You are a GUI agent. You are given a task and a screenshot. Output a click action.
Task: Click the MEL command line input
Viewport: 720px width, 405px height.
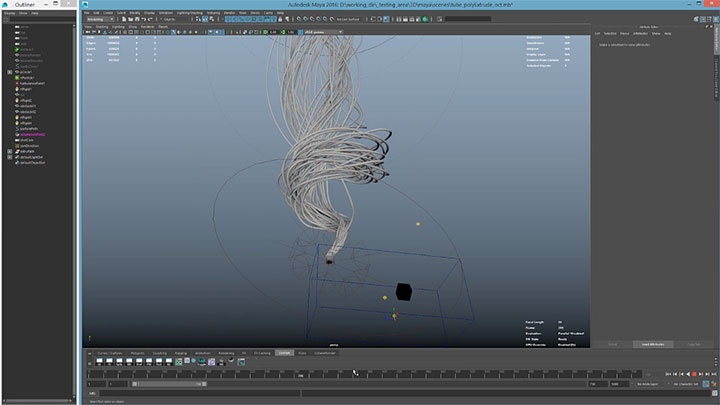200,393
